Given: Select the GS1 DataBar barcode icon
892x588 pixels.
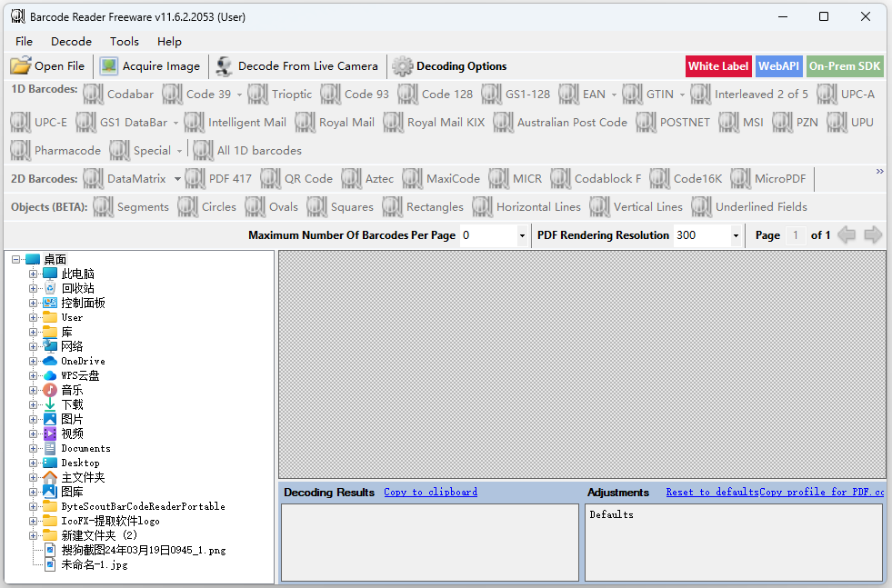Looking at the screenshot, I should point(85,123).
